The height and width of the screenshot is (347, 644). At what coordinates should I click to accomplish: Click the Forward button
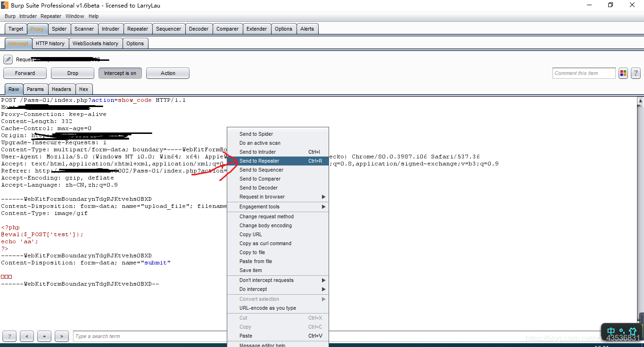(x=25, y=73)
